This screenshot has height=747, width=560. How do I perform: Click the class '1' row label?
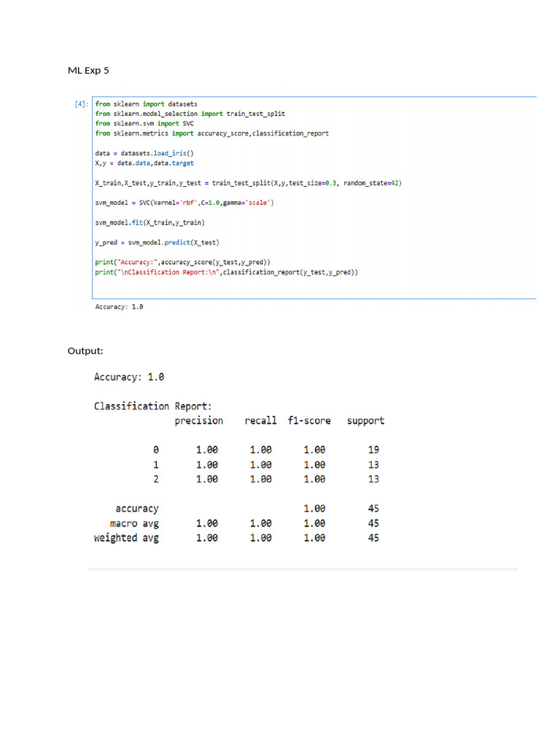tap(156, 465)
